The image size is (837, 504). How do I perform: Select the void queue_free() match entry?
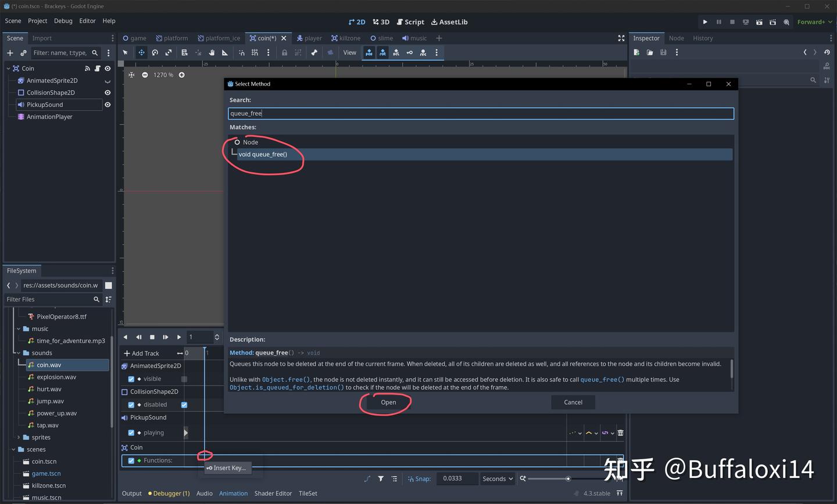coord(263,154)
